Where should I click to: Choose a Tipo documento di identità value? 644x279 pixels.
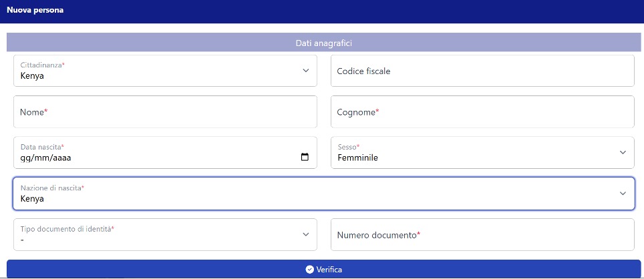165,235
